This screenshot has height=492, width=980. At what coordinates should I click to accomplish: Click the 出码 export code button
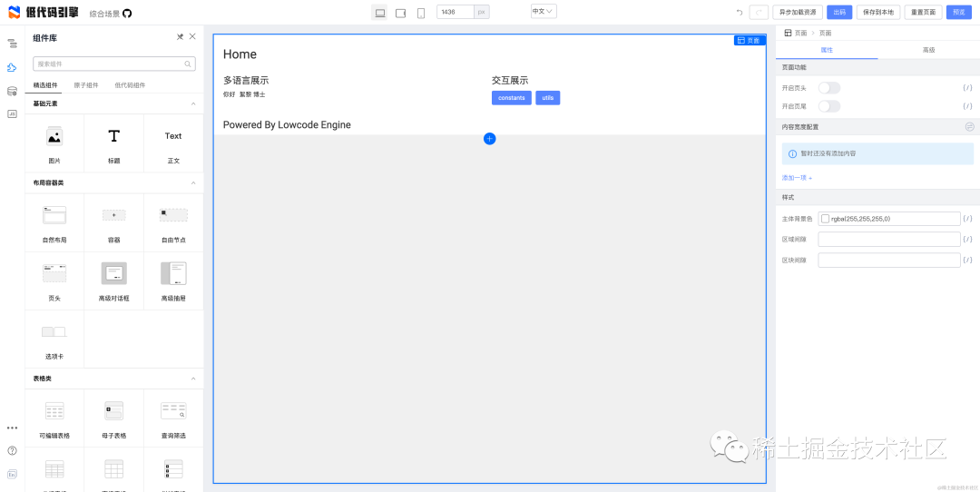click(x=839, y=13)
